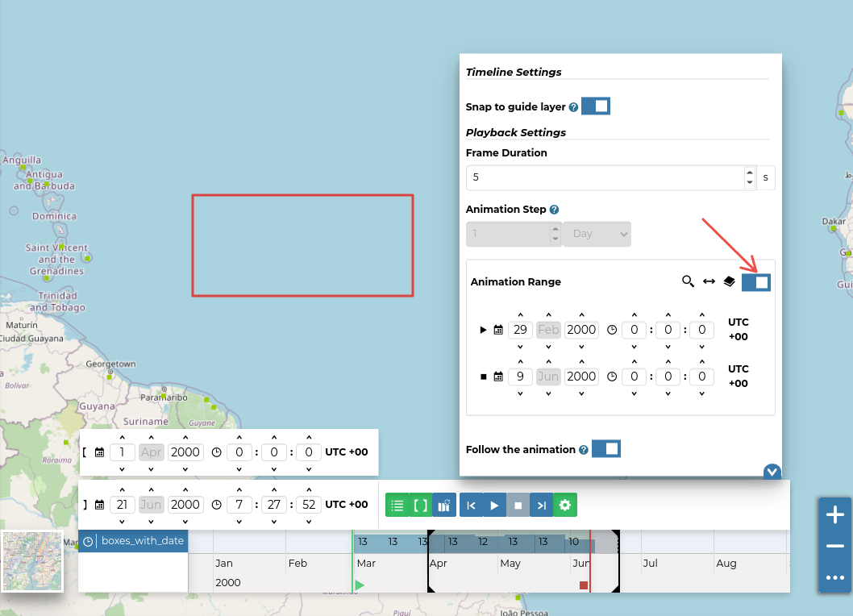853x616 pixels.
Task: Click help icon next to Animation Step
Action: tap(554, 210)
